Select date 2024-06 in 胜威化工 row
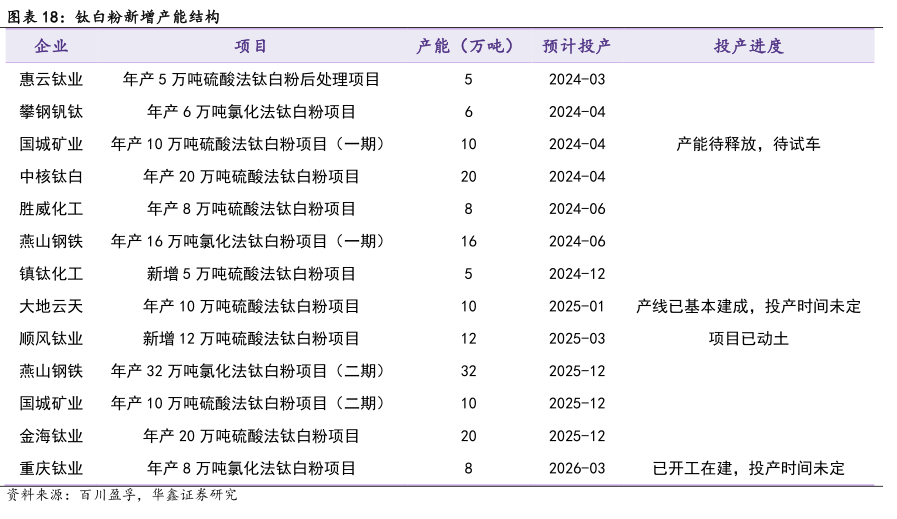The width and height of the screenshot is (897, 519). coord(577,209)
